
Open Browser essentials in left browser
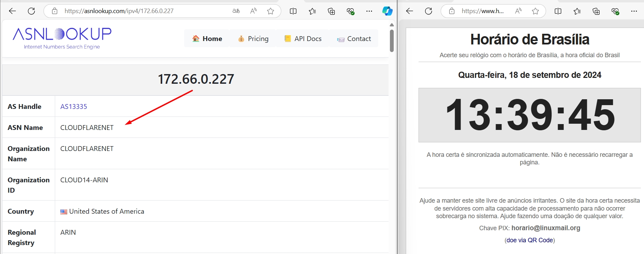click(x=350, y=11)
